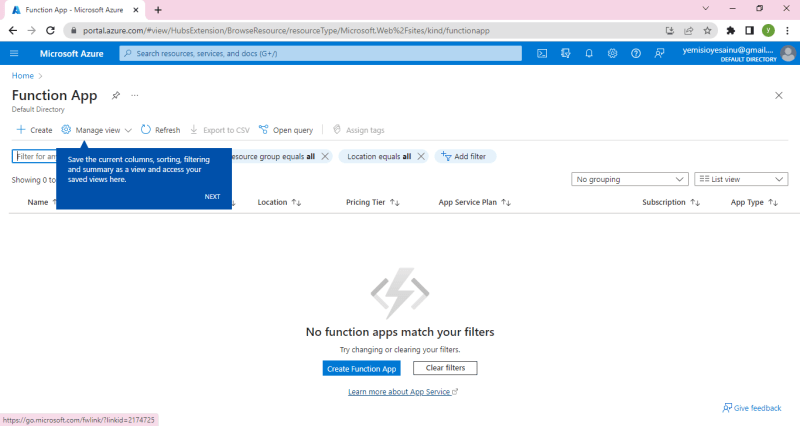Open the Help question mark icon
The width and height of the screenshot is (800, 426).
point(636,53)
